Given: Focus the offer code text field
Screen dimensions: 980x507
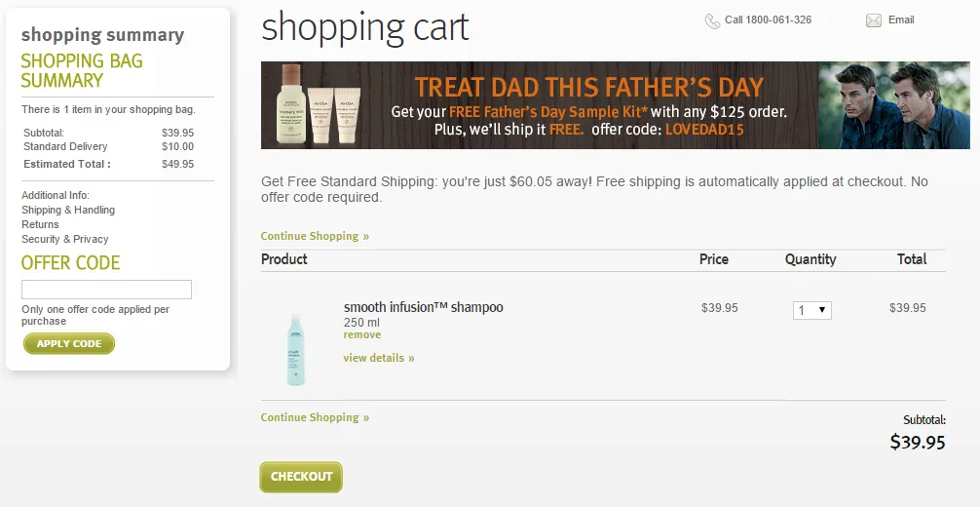Looking at the screenshot, I should (x=106, y=290).
